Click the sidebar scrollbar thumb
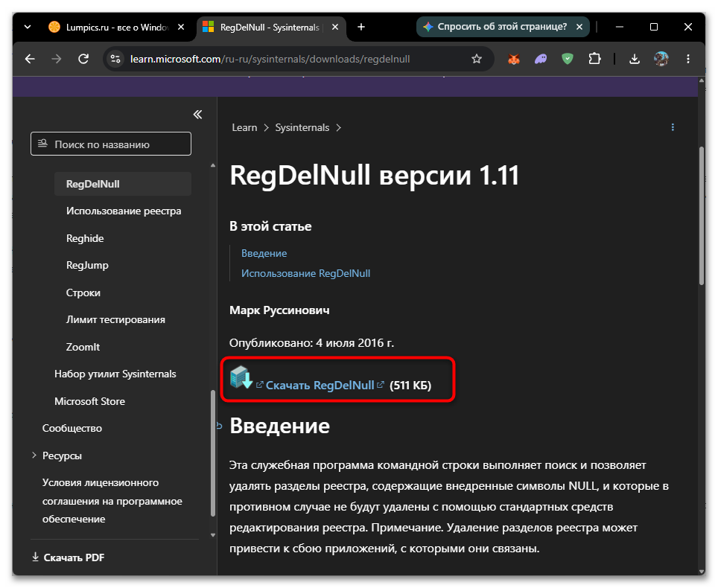The width and height of the screenshot is (718, 588). (x=212, y=453)
